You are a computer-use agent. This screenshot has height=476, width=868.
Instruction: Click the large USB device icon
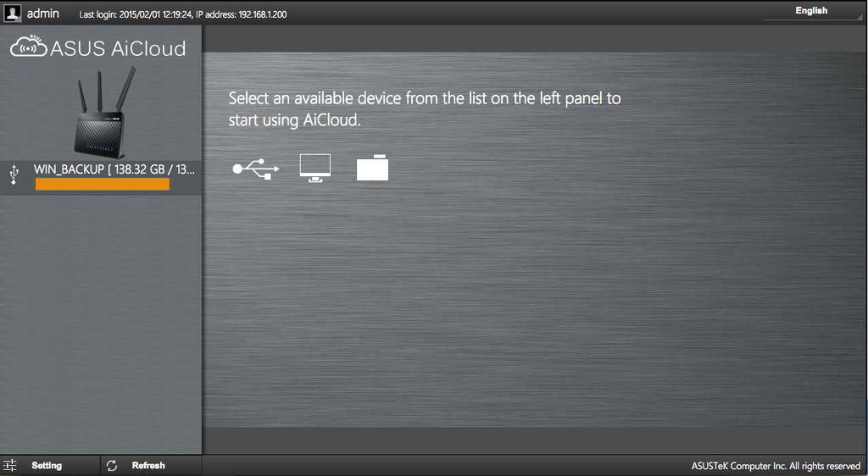[x=256, y=169]
